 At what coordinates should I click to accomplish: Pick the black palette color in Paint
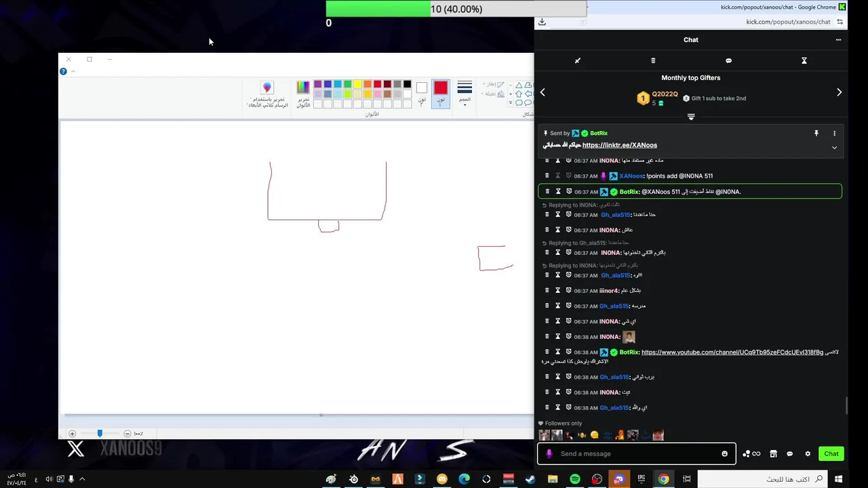(407, 84)
